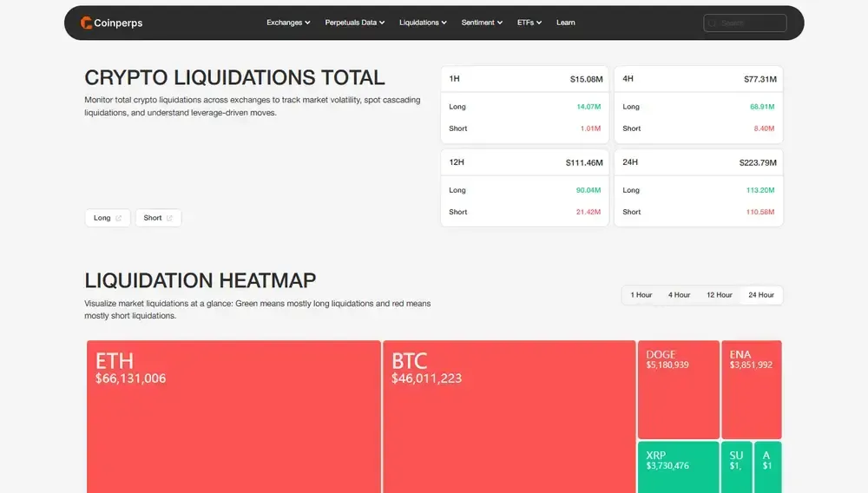This screenshot has width=868, height=493.
Task: Expand the ETFs dropdown menu
Action: click(529, 23)
